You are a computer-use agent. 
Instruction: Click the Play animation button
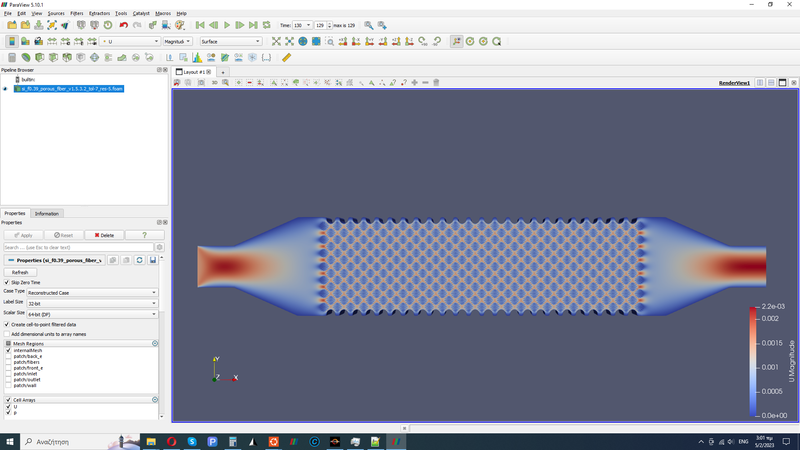click(x=227, y=24)
